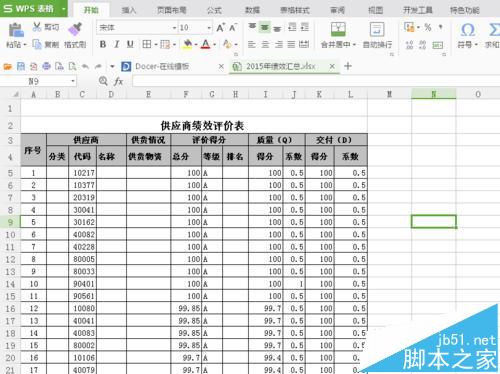Screen dimensions: 500x374
Task: Add a new document tab with plus
Action: click(348, 66)
